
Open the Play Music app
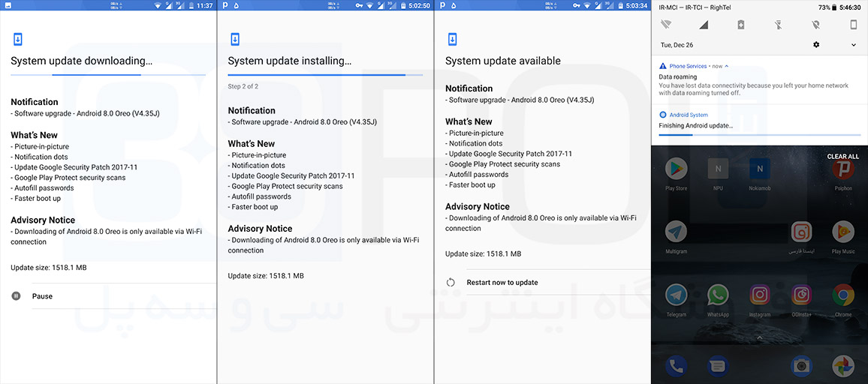(843, 232)
